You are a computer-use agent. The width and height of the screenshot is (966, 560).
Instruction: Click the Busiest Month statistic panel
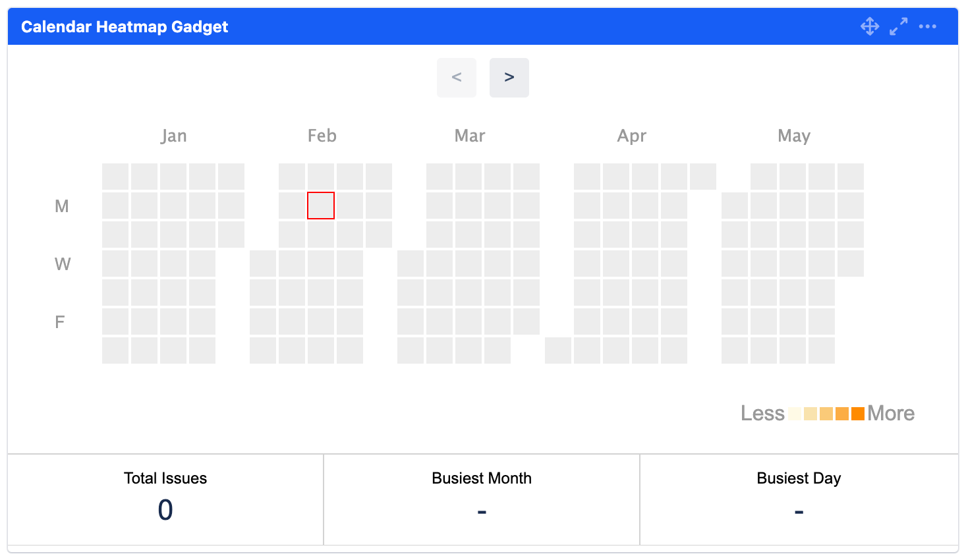(482, 499)
